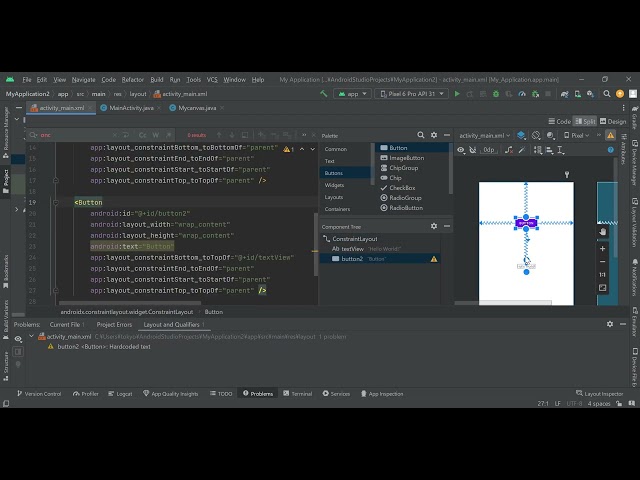This screenshot has width=640, height=480.
Task: Open the Refactor menu
Action: pyautogui.click(x=133, y=80)
